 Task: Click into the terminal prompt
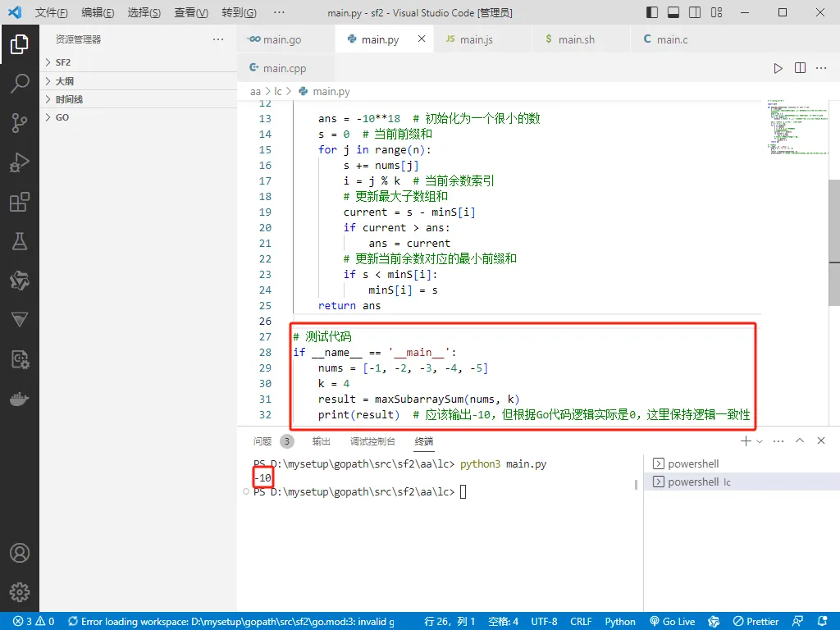pyautogui.click(x=463, y=491)
